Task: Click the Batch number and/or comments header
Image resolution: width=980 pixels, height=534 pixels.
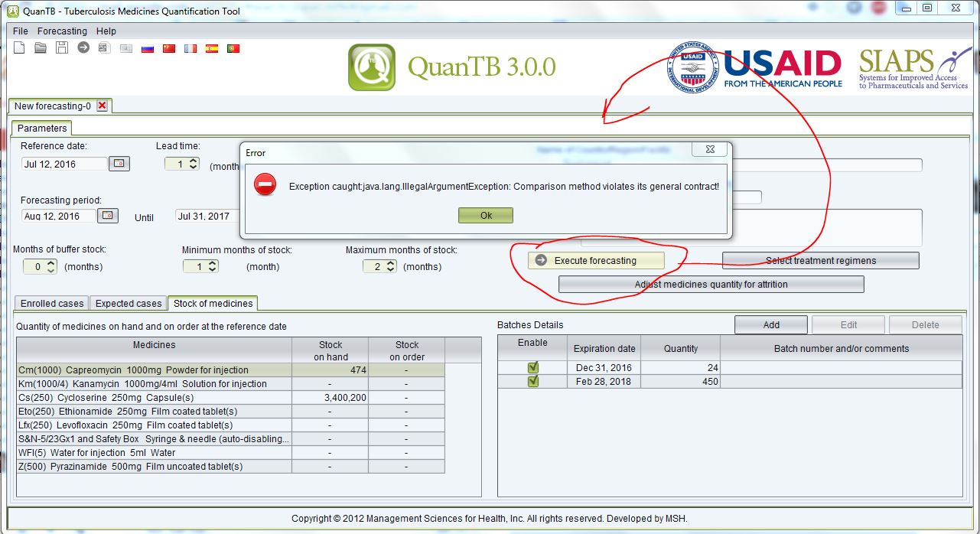Action: 842,349
